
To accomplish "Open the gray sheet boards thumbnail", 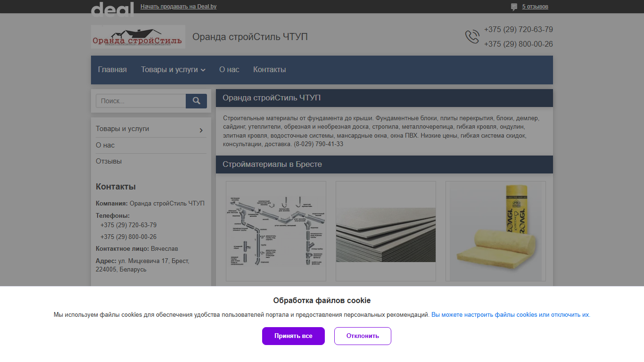I will [x=386, y=231].
